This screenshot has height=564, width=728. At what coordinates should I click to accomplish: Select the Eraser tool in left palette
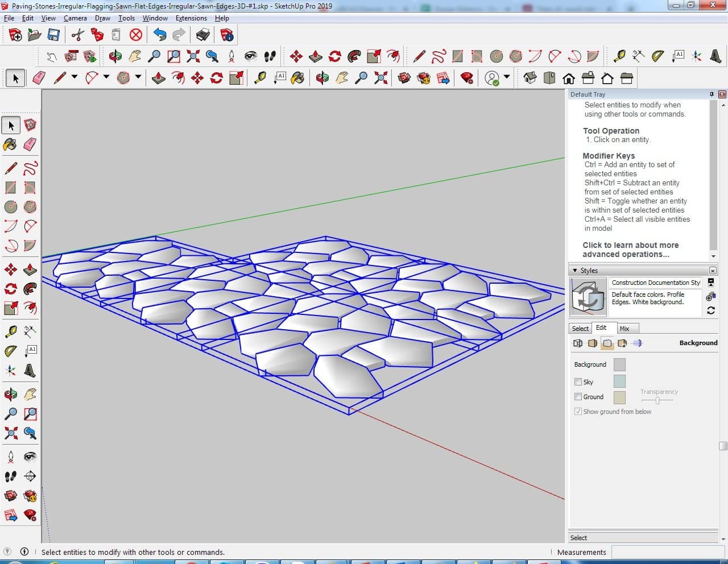point(30,144)
